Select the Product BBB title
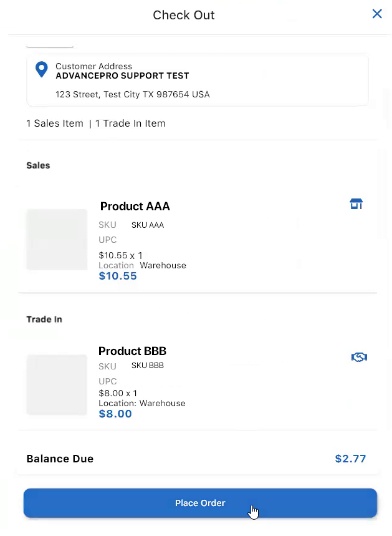 point(133,351)
